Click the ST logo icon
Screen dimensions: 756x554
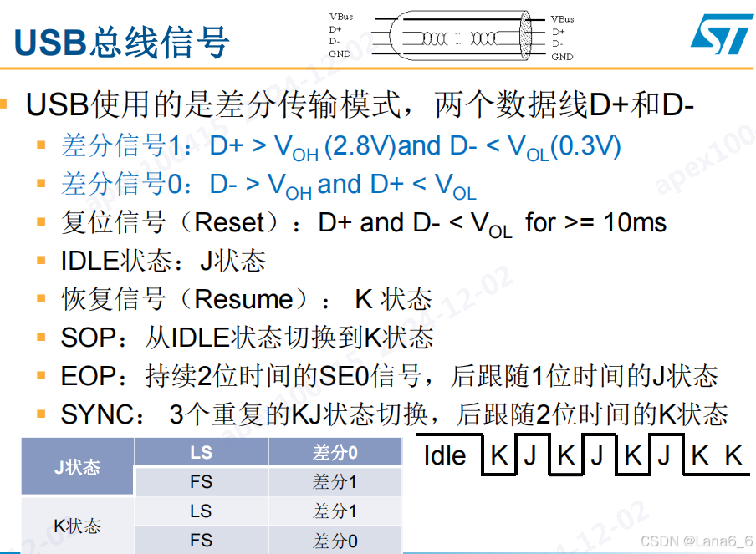pos(721,34)
